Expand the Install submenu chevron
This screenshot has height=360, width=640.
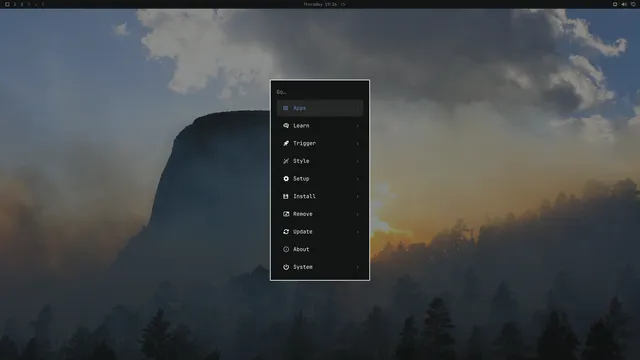pyautogui.click(x=358, y=196)
